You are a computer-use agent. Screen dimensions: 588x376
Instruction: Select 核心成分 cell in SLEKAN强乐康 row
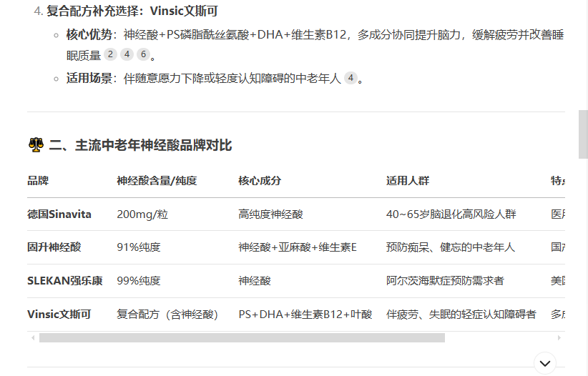pos(255,281)
